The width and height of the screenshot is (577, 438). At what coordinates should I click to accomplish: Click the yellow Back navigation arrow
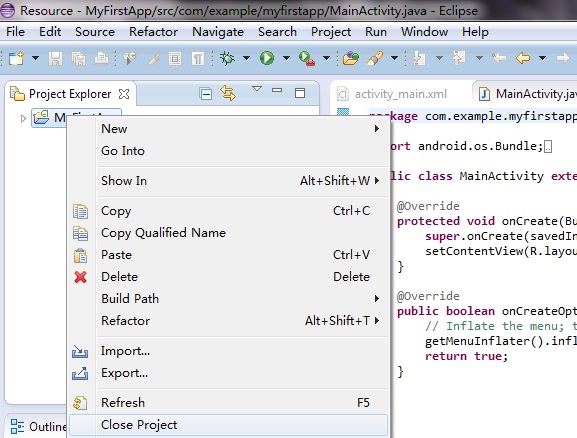tap(523, 58)
